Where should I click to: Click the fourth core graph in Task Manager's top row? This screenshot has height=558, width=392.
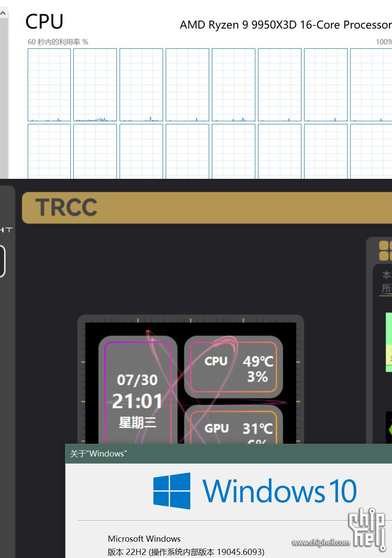point(187,85)
